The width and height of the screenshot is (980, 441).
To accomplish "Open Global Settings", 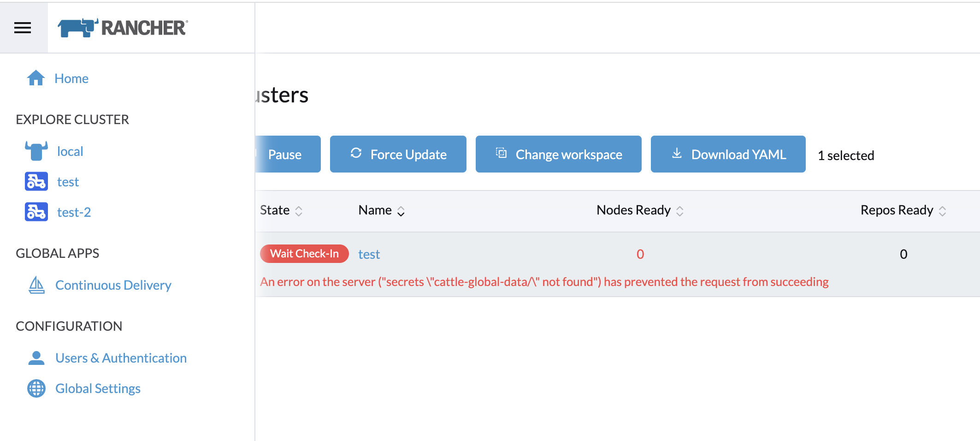I will tap(98, 388).
